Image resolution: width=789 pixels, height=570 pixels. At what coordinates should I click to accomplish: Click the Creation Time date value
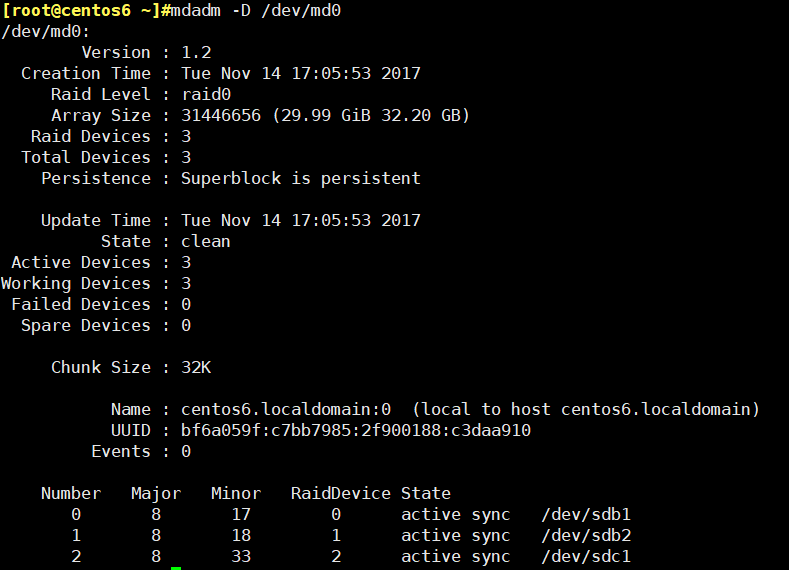point(301,73)
